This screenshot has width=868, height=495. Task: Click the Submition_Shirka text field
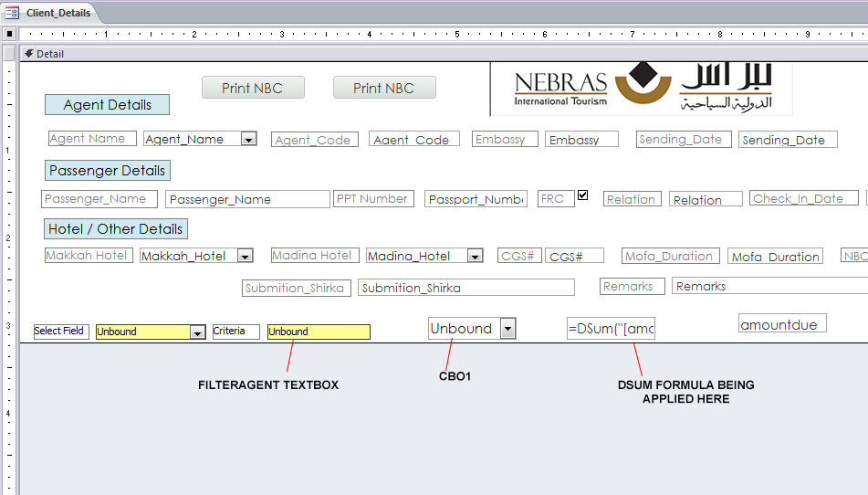tap(466, 288)
